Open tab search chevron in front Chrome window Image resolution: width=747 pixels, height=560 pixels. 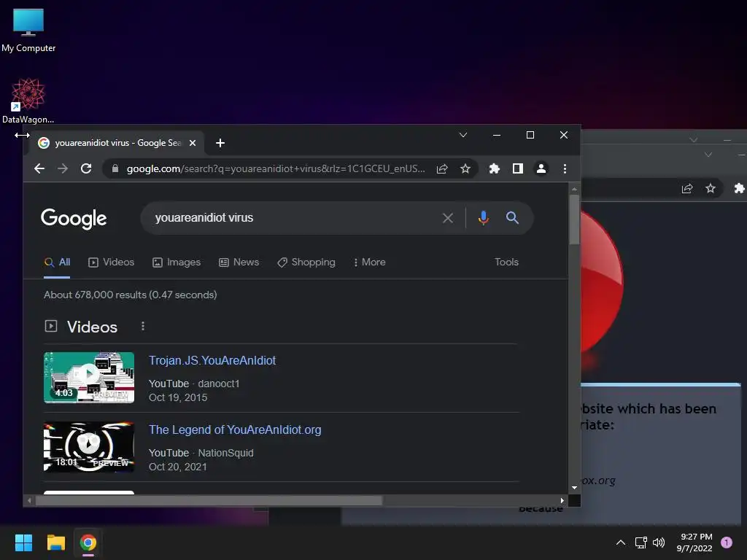pyautogui.click(x=463, y=135)
